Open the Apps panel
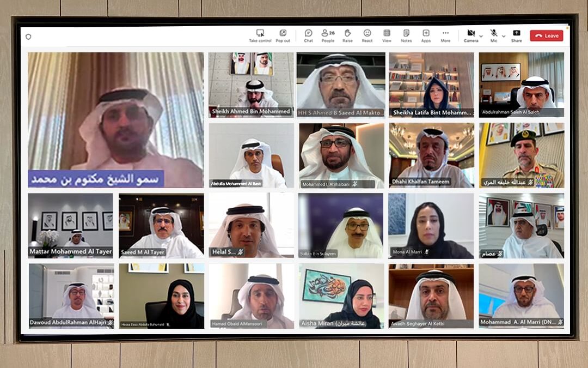 pos(426,33)
